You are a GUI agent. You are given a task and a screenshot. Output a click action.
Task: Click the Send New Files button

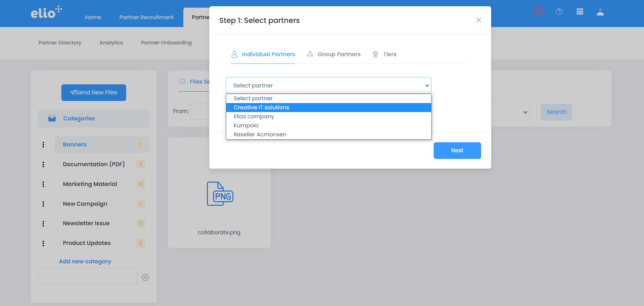point(94,93)
